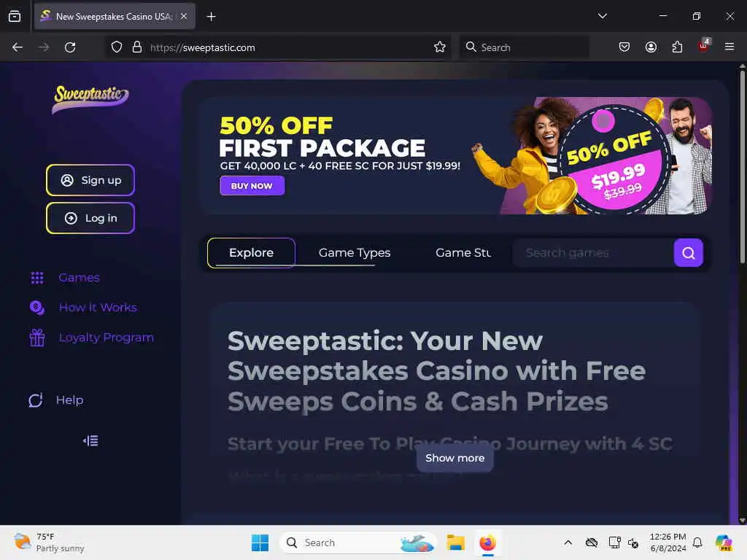Viewport: 747px width, 560px height.
Task: Switch to the Game Types tab
Action: pyautogui.click(x=355, y=253)
